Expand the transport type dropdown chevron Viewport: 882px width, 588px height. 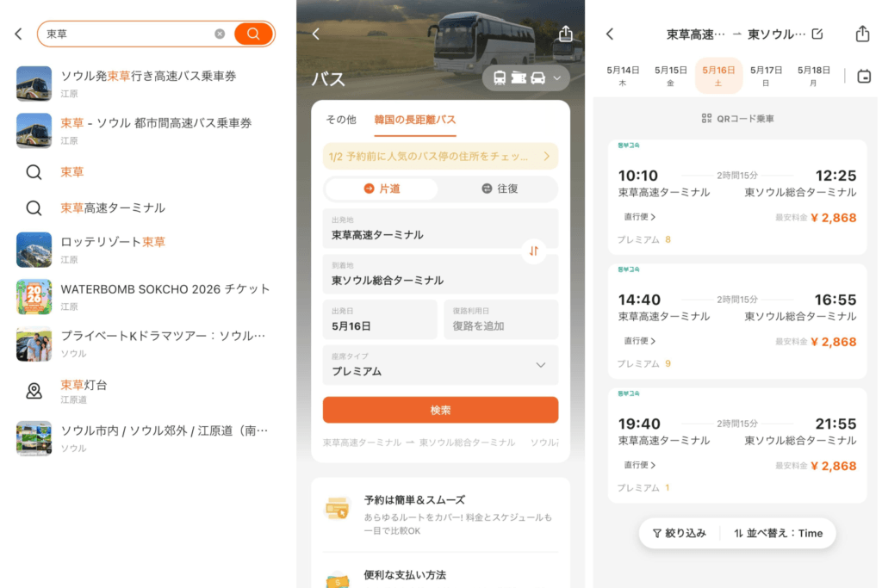click(x=557, y=77)
